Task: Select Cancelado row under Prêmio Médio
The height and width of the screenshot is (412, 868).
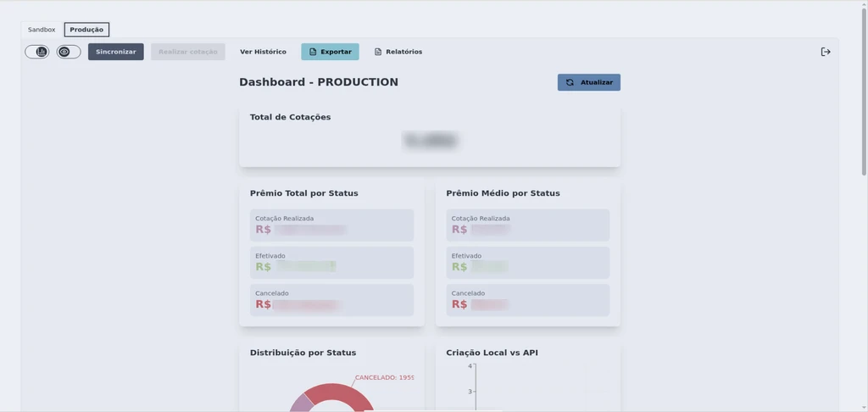Action: pyautogui.click(x=528, y=300)
